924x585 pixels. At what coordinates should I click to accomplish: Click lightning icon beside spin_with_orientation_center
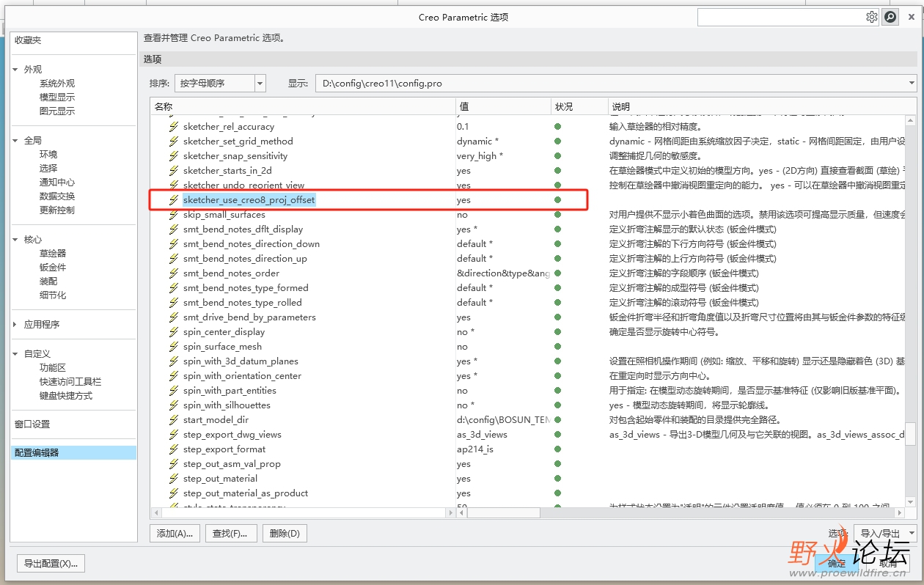(174, 376)
